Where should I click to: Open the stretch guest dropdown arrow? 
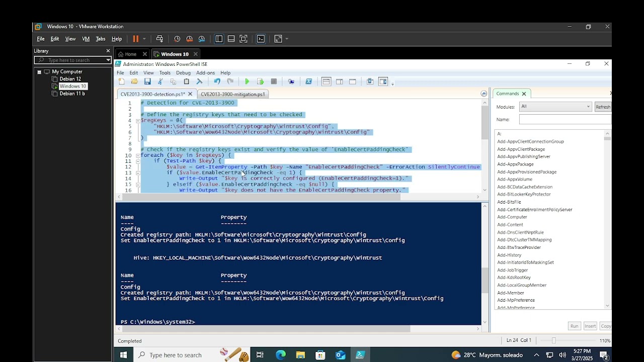point(287,39)
